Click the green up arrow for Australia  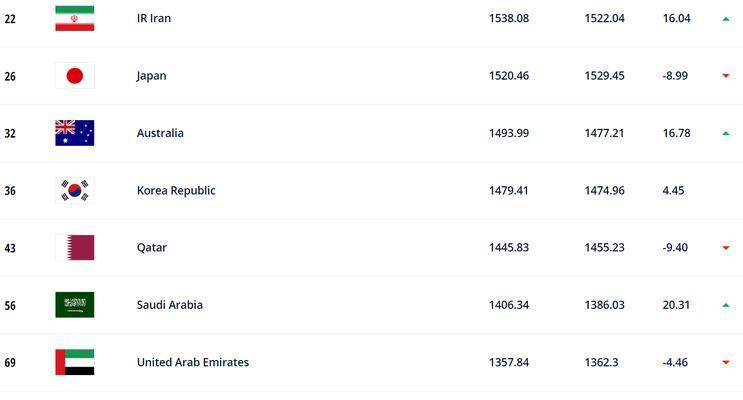725,134
